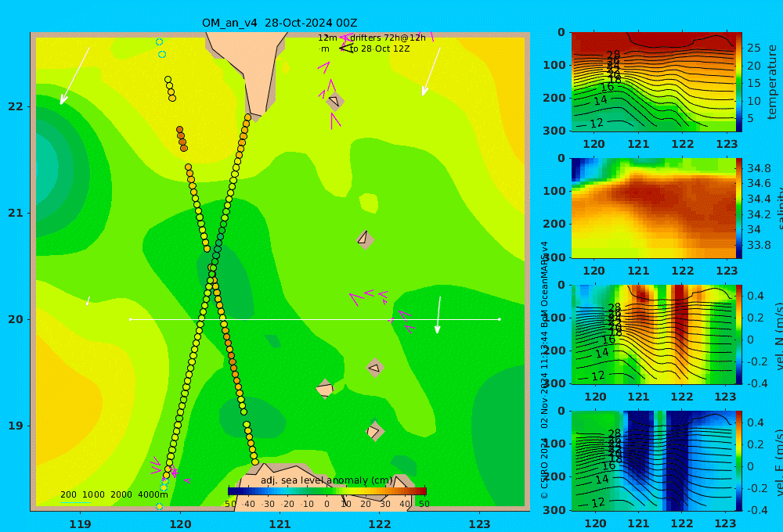Viewport: 783px width, 532px height.
Task: Open the temperature section panel
Action: click(653, 82)
